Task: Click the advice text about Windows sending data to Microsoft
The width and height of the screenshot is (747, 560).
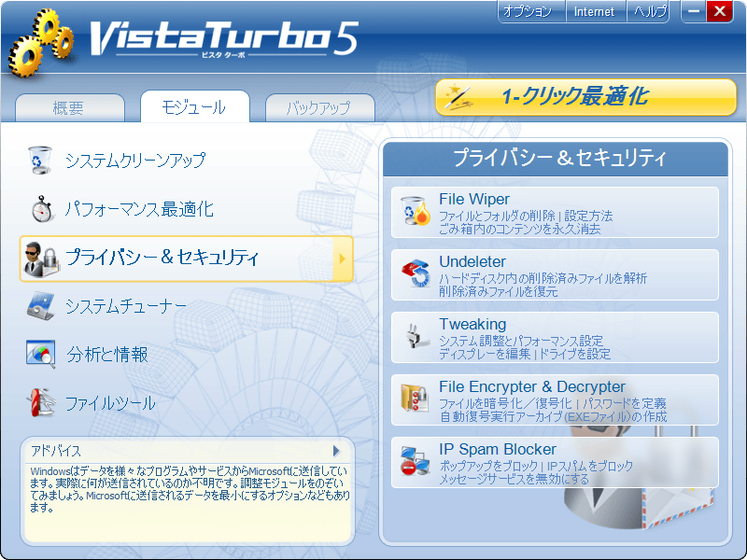Action: pos(190,489)
